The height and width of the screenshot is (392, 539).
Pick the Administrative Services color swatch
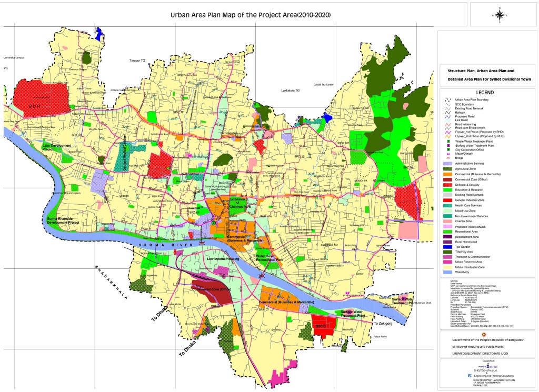(x=448, y=164)
